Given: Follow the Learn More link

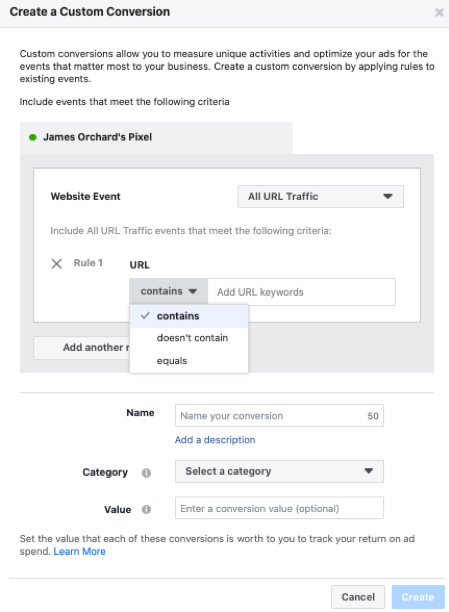Looking at the screenshot, I should [80, 552].
